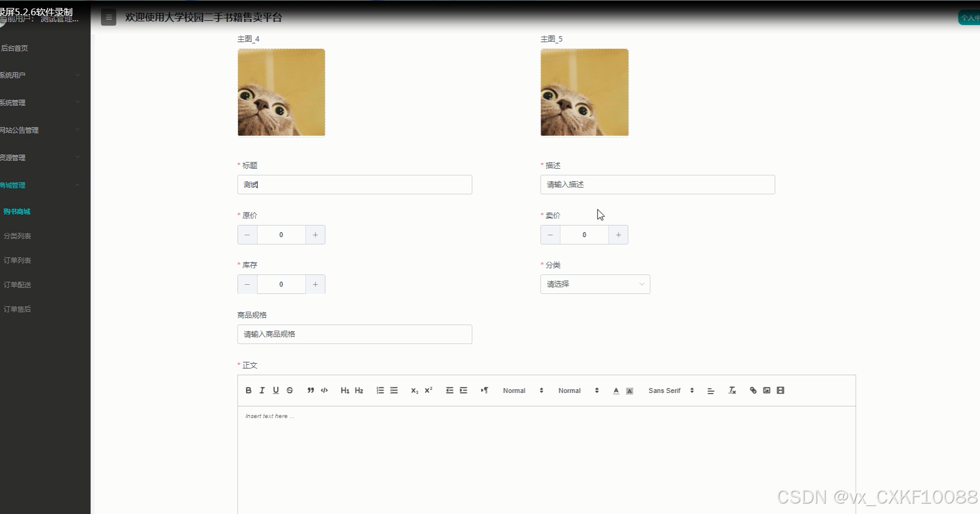The width and height of the screenshot is (980, 514).
Task: Insert a code block
Action: pos(324,391)
